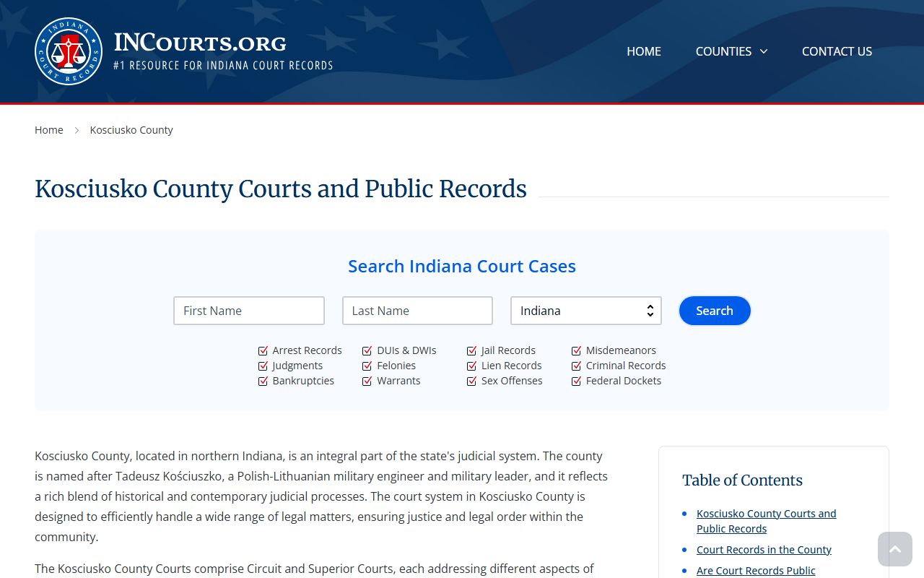
Task: Click the 'Warrants' label text
Action: coord(398,381)
